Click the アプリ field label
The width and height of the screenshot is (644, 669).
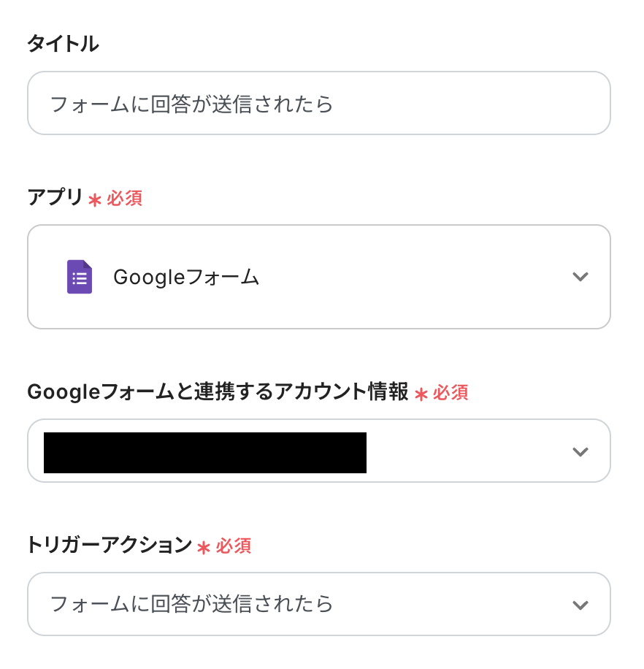pyautogui.click(x=55, y=198)
